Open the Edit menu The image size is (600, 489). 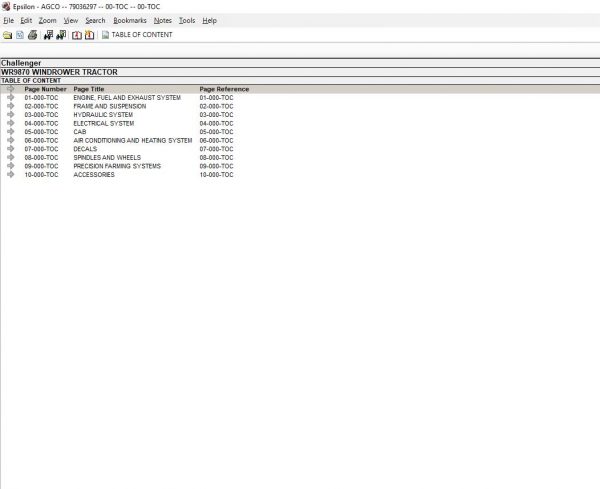(x=26, y=21)
